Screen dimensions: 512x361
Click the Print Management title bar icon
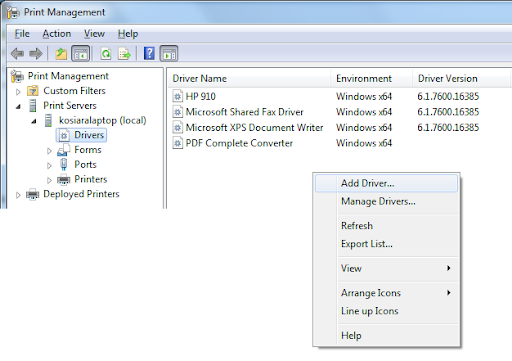13,12
